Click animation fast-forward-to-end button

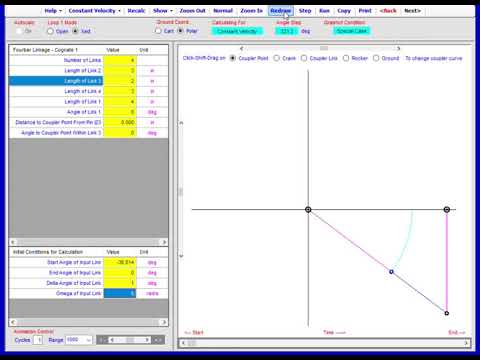coord(158,340)
